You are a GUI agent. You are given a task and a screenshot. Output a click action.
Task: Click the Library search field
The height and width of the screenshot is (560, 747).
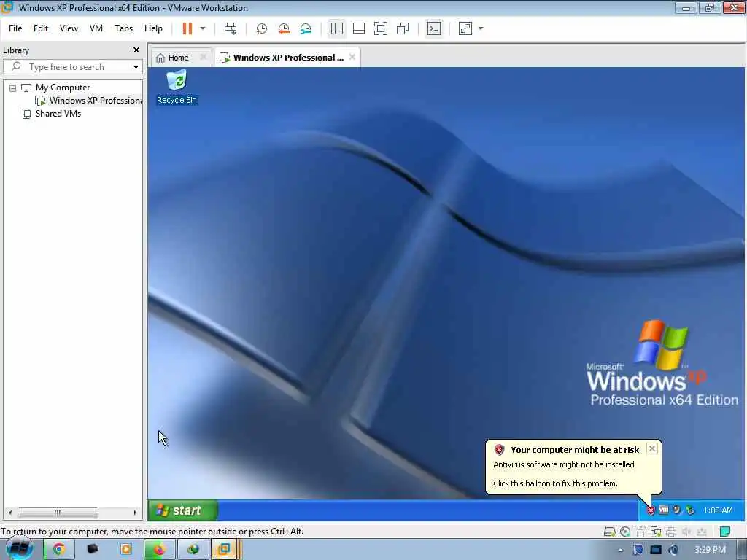[x=71, y=66]
